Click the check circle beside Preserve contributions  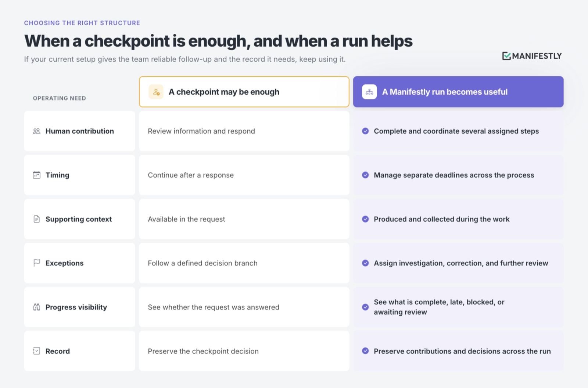point(365,351)
